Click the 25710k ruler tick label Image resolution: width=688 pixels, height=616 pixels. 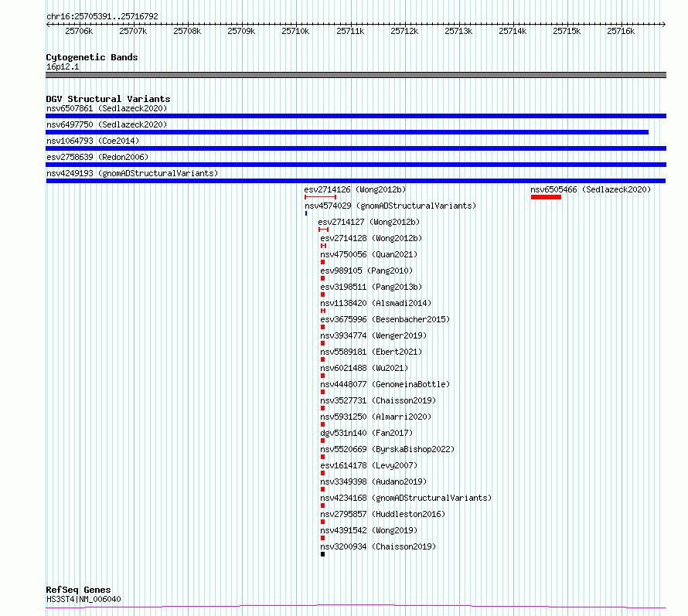click(295, 31)
